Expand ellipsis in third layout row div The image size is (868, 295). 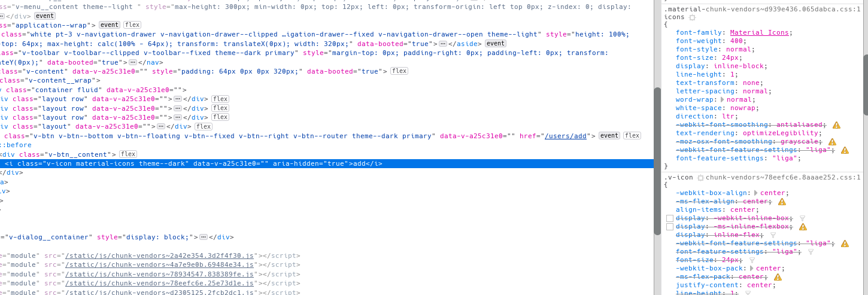pos(178,117)
